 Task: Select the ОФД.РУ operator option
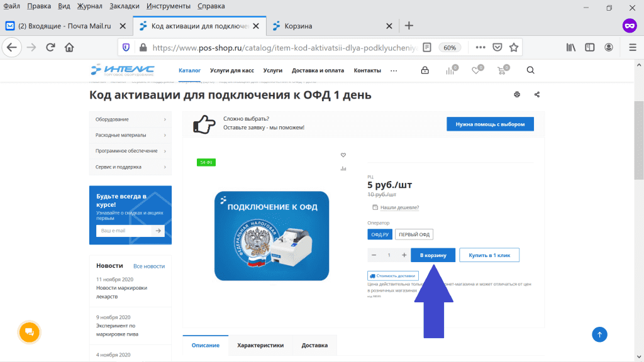tap(380, 234)
